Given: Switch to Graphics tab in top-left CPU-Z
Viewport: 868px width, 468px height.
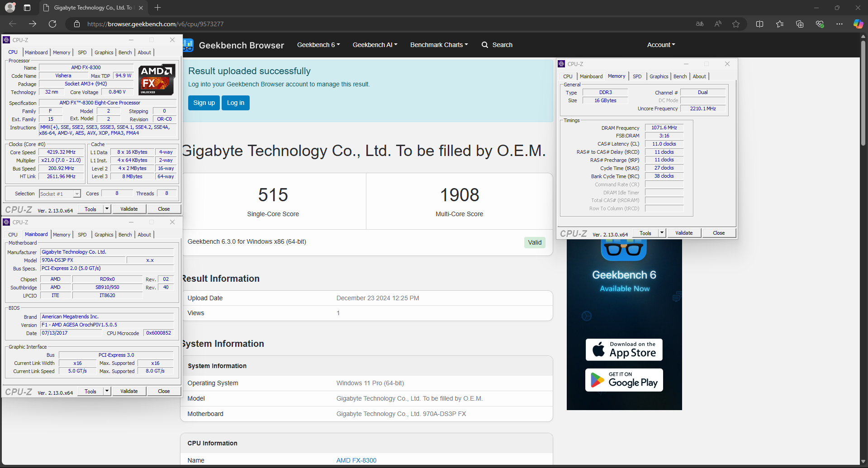Looking at the screenshot, I should click(x=104, y=52).
